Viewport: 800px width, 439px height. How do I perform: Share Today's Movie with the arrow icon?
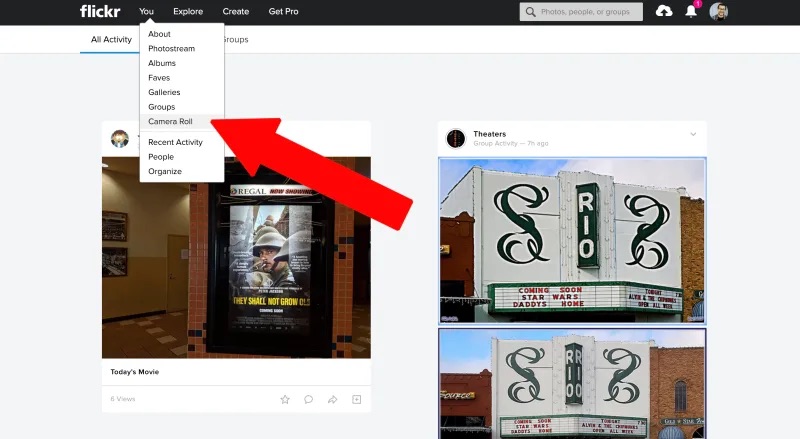click(x=333, y=399)
